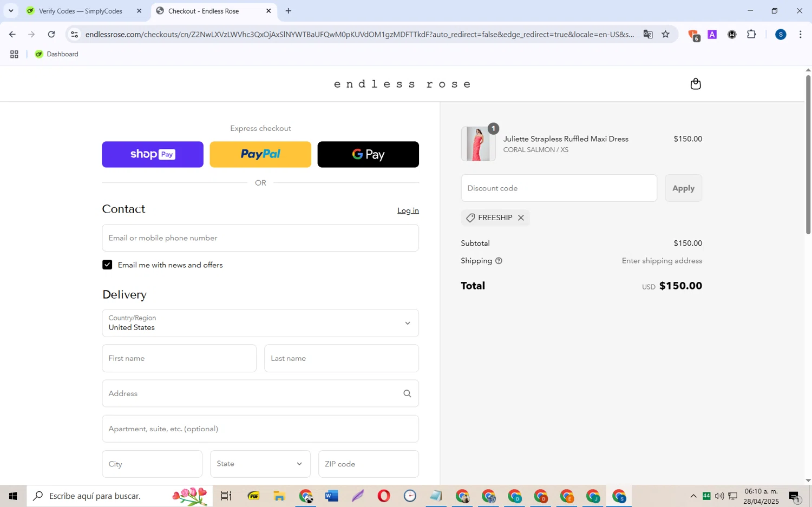Select the Checkout - Endless Rose tab
Image resolution: width=812 pixels, height=507 pixels.
(204, 11)
